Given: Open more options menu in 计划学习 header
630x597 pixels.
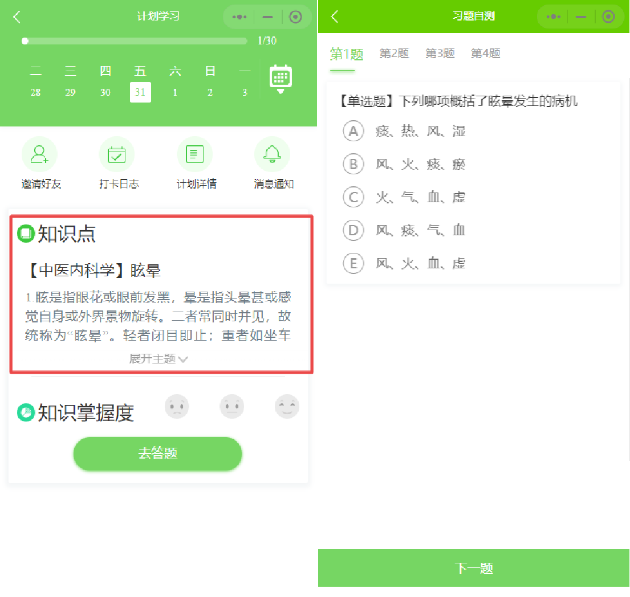Looking at the screenshot, I should [x=239, y=17].
